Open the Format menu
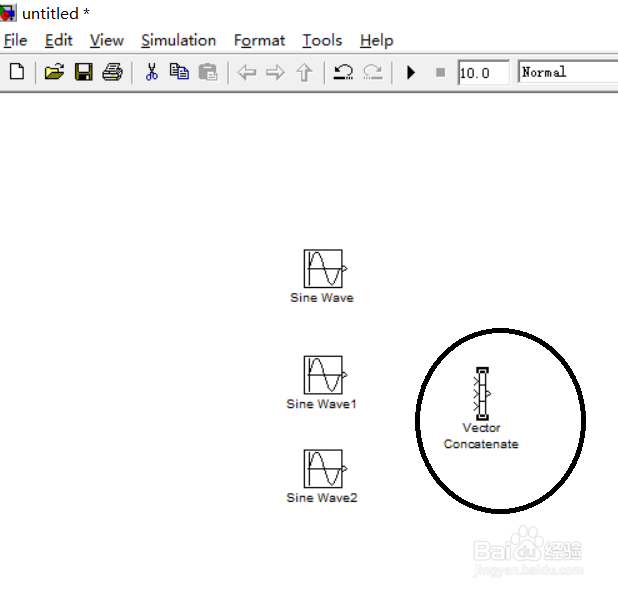 tap(259, 41)
